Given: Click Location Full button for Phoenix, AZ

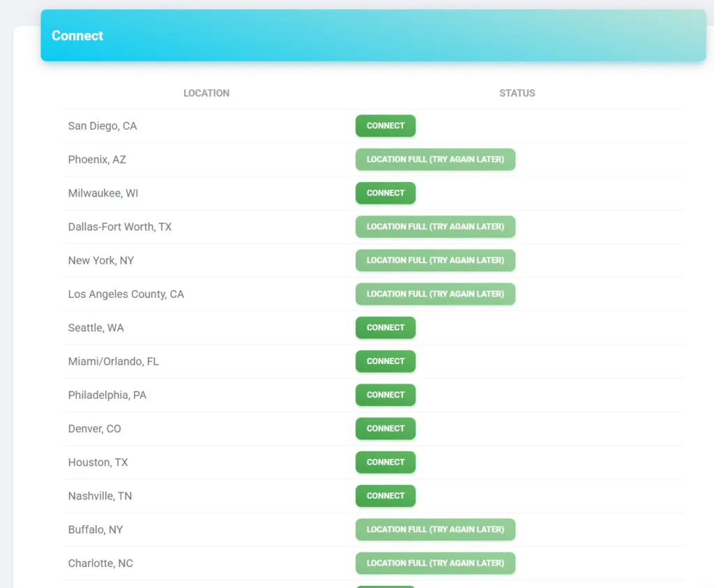Looking at the screenshot, I should coord(435,160).
